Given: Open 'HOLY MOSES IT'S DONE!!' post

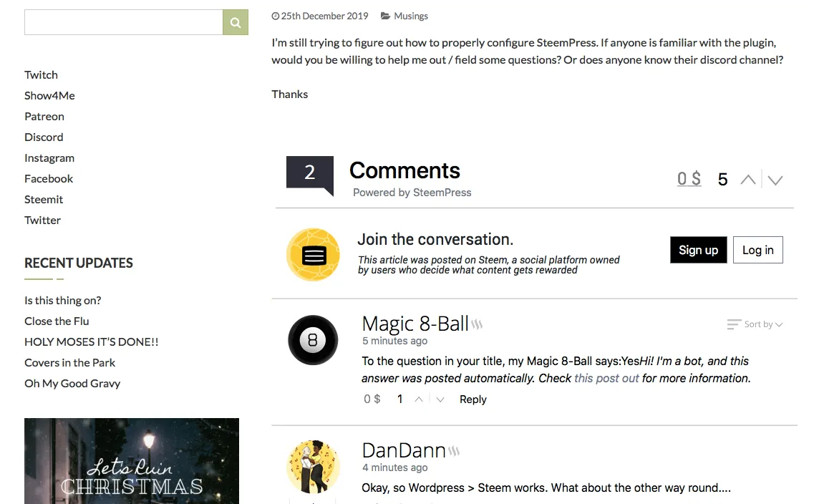Looking at the screenshot, I should point(92,342).
